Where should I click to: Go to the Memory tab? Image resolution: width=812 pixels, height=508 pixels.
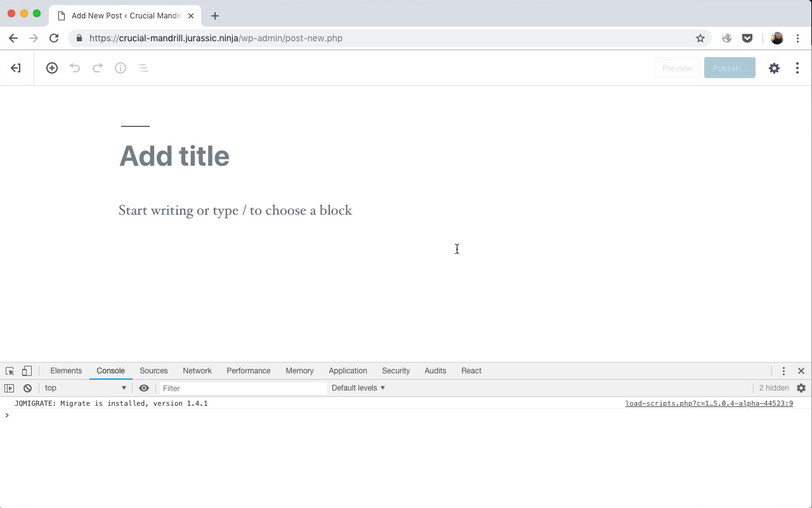[299, 371]
